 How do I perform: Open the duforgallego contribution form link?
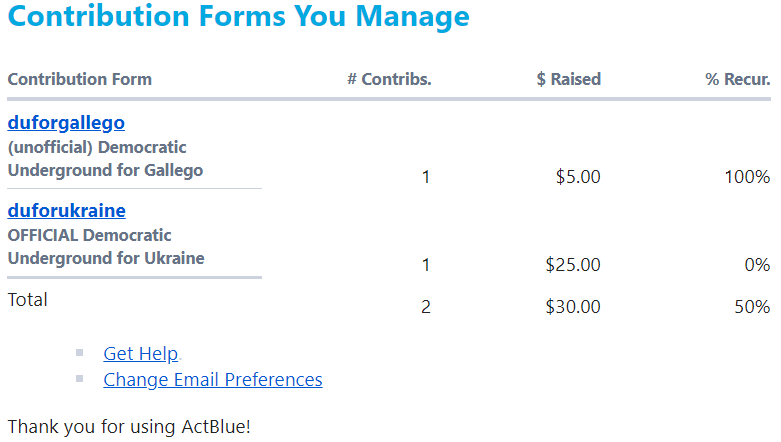66,123
